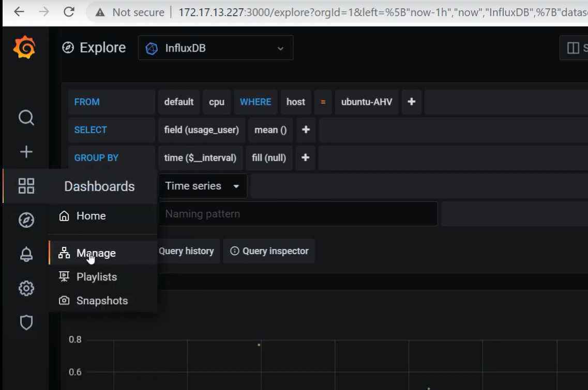Viewport: 588px width, 390px height.
Task: Click the 0.6 y-axis label
Action: pos(75,372)
